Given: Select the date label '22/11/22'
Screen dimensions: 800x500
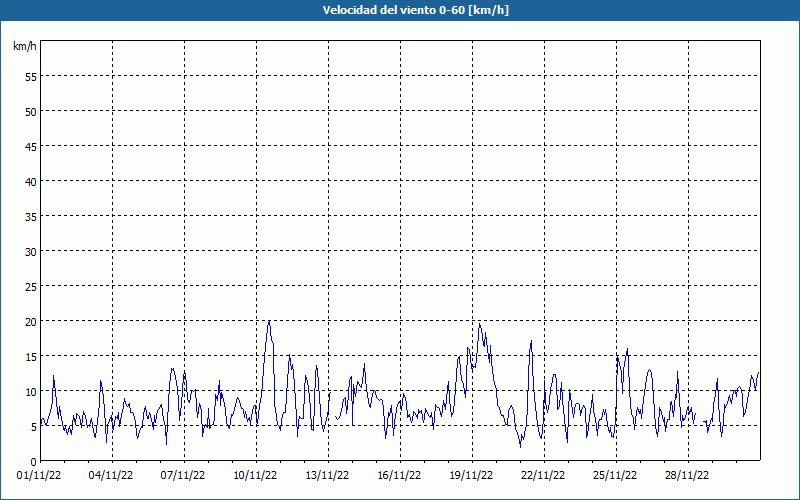Looking at the screenshot, I should [x=543, y=476].
